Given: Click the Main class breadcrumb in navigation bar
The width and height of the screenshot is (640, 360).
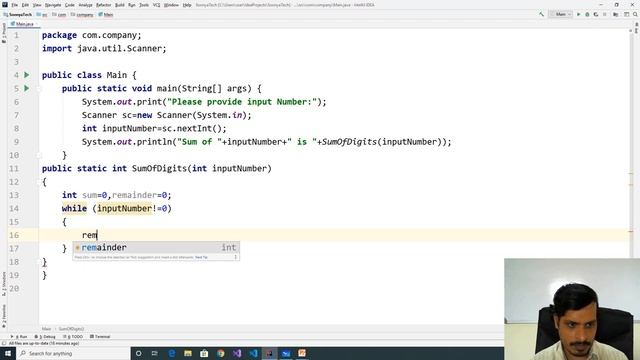Looking at the screenshot, I should 106,15.
